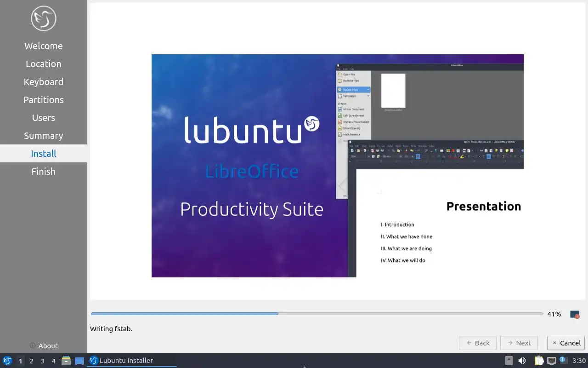The image size is (588, 368).
Task: Click the 41% progress label
Action: coord(554,314)
